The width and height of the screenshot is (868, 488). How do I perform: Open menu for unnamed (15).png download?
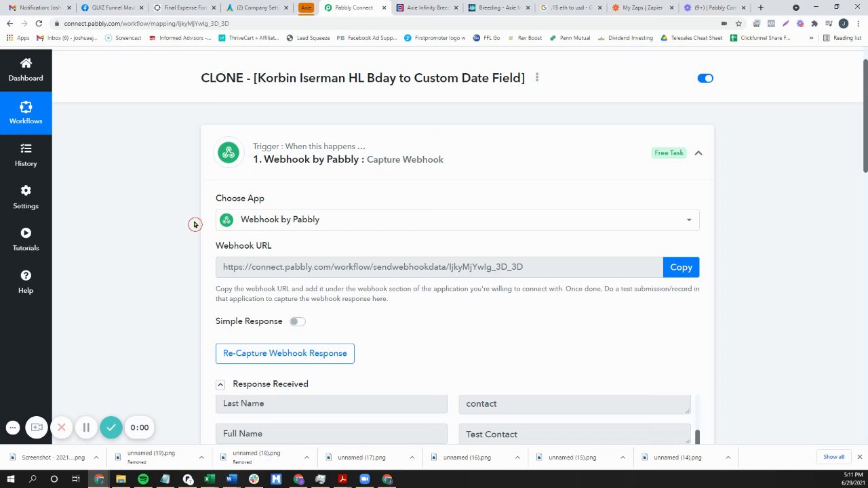point(623,457)
